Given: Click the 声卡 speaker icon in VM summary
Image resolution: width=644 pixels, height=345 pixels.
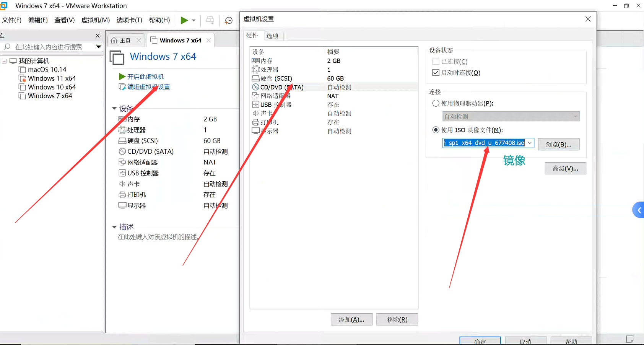Looking at the screenshot, I should click(122, 184).
